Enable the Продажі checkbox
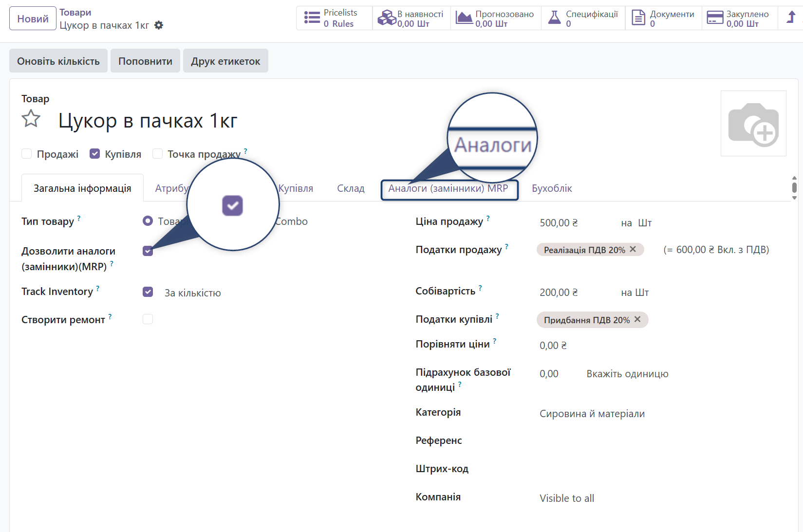 (26, 153)
